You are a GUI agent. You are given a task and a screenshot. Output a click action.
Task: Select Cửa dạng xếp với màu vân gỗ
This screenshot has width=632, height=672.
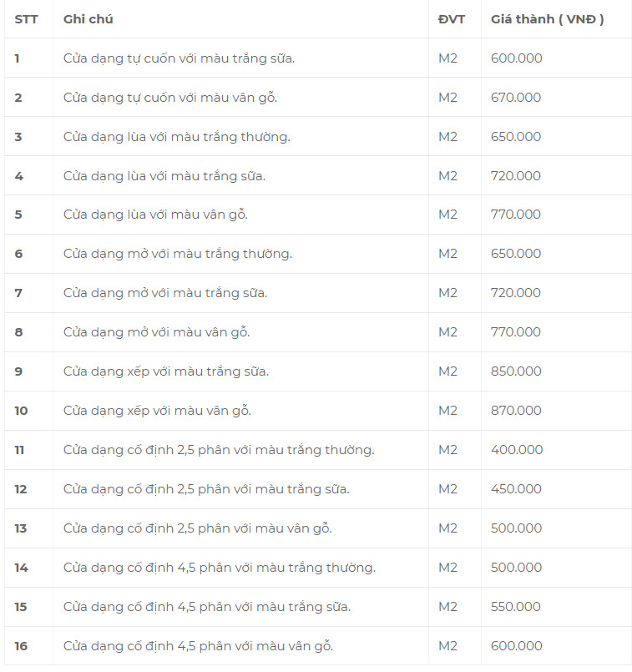[x=157, y=411]
